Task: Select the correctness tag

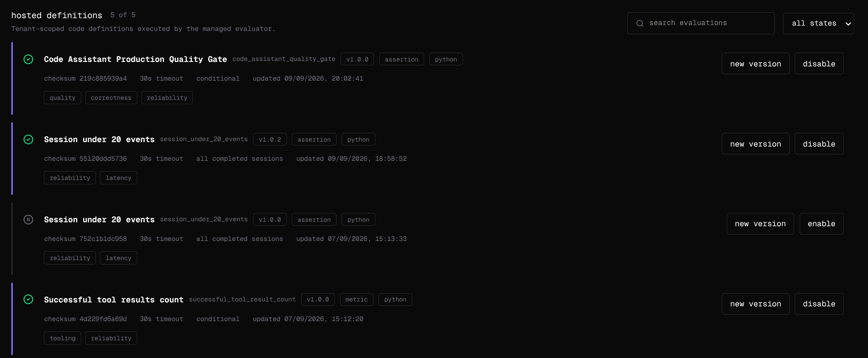Action: (111, 98)
